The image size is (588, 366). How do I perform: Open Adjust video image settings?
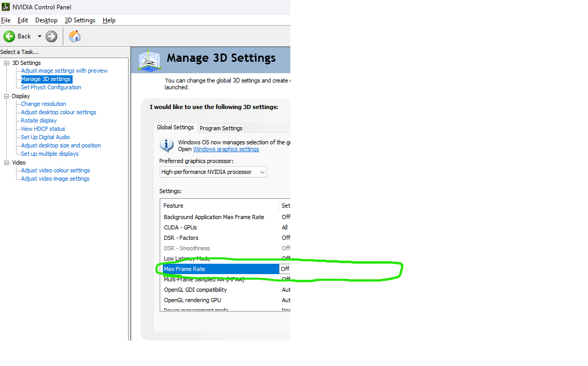pos(55,179)
